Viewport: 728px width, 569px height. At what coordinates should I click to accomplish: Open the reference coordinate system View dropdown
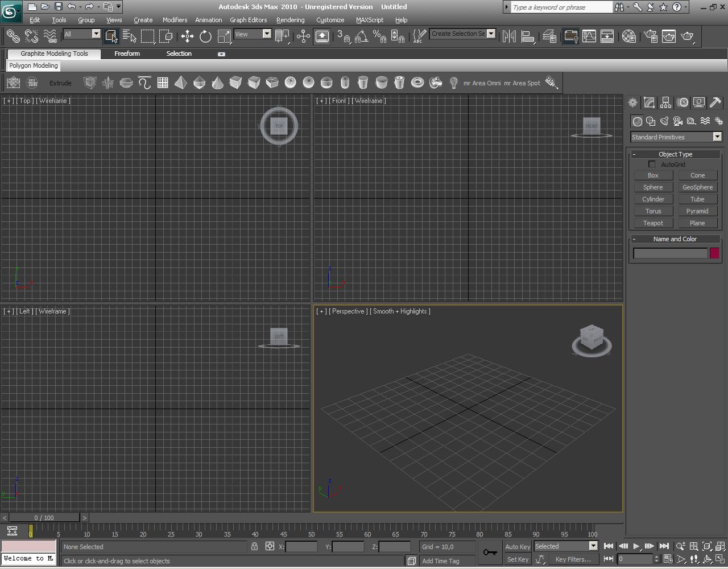(x=253, y=34)
